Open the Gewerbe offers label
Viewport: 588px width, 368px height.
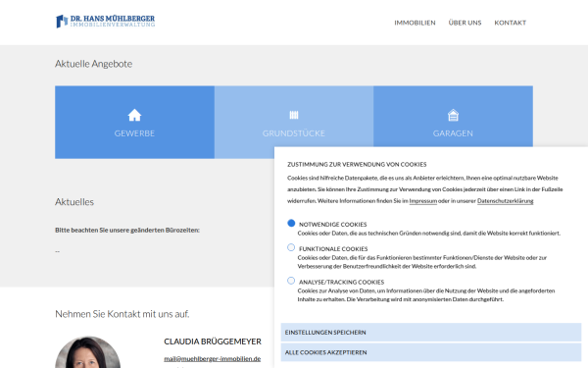click(134, 133)
